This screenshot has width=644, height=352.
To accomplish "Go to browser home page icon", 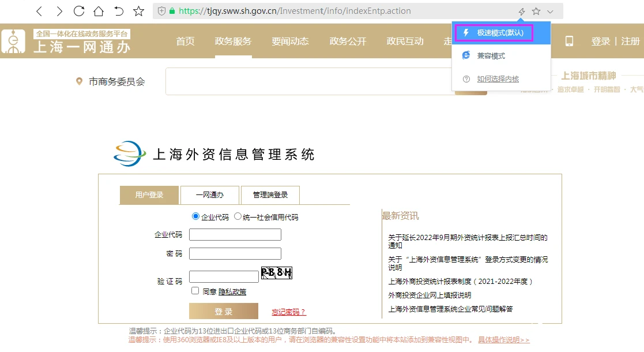I will 99,11.
